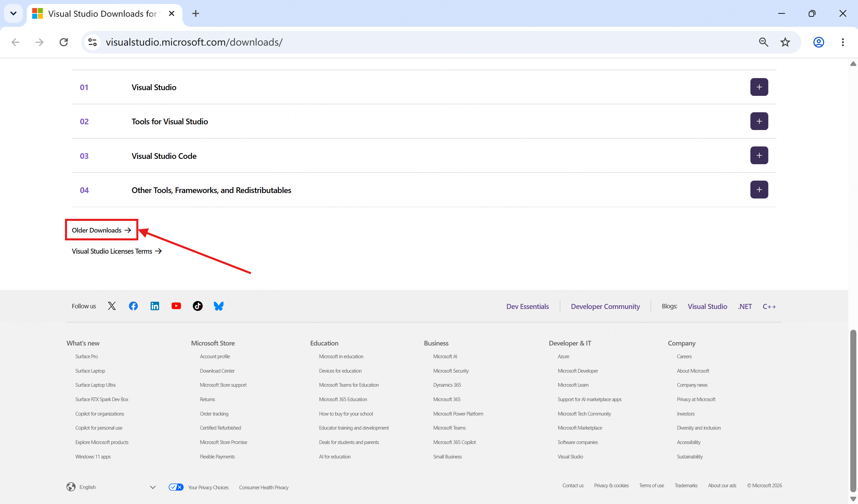The height and width of the screenshot is (504, 858).
Task: Open the browser profile icon
Action: (x=818, y=42)
